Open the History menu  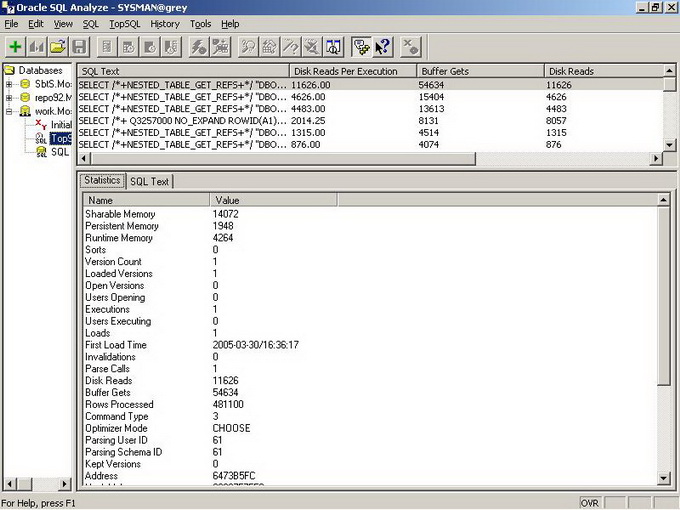click(165, 24)
